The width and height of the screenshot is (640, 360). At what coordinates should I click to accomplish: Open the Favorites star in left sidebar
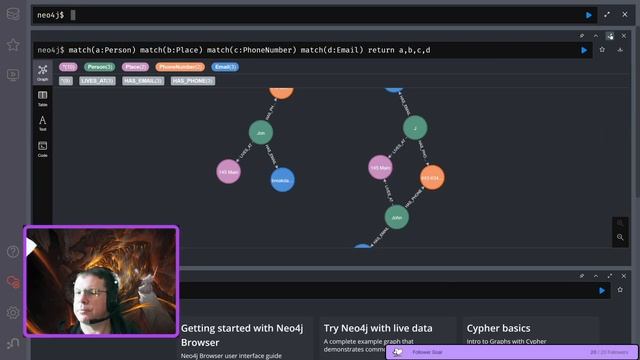[x=13, y=44]
